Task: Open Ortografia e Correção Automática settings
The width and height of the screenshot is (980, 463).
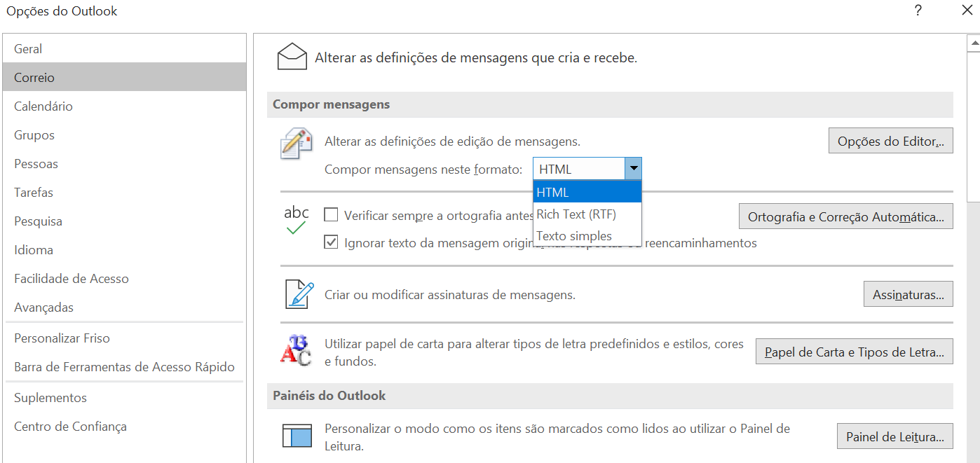Action: (x=846, y=216)
